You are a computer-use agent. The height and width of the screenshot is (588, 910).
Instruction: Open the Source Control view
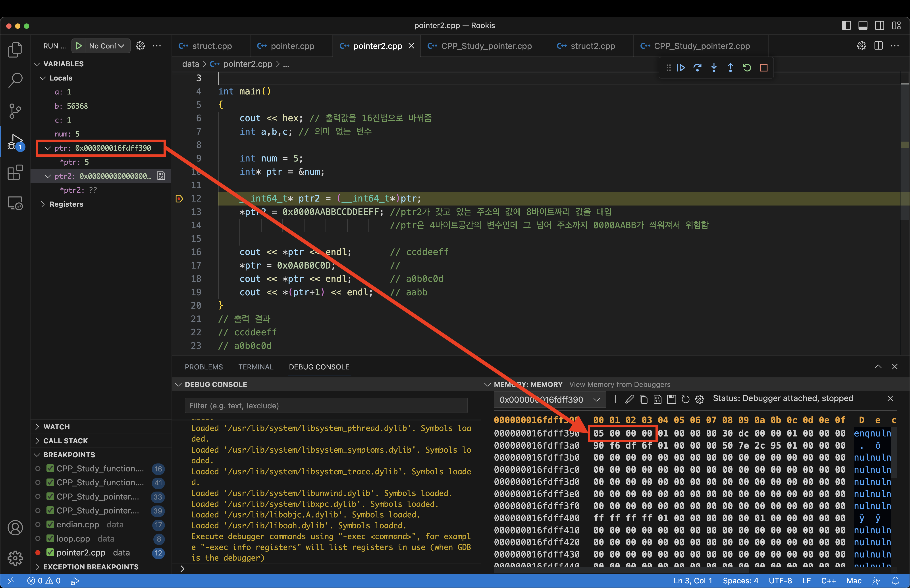(15, 111)
